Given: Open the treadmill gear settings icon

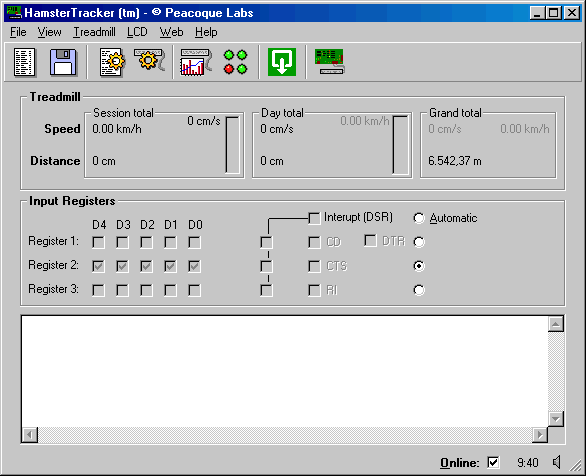Looking at the screenshot, I should [150, 60].
